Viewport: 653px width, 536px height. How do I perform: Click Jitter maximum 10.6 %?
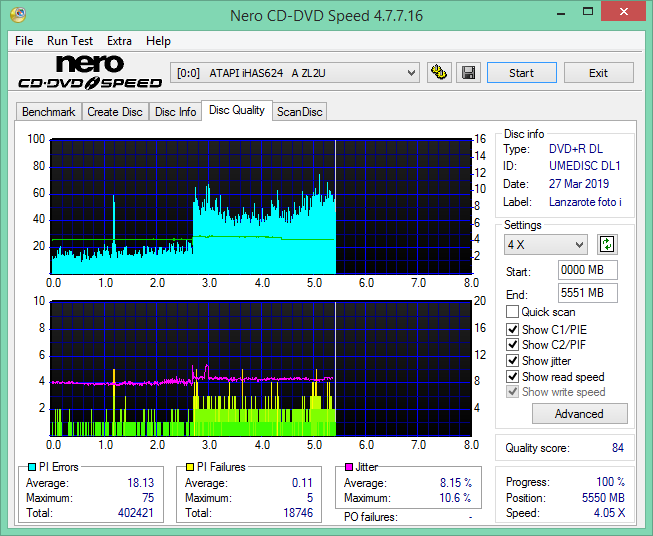[455, 498]
